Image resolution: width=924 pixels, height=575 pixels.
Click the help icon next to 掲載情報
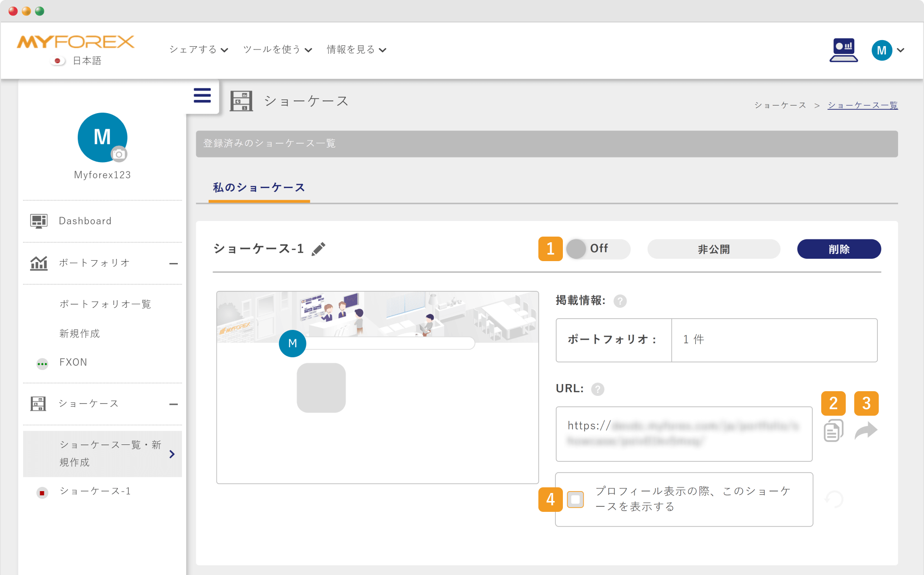tap(620, 301)
